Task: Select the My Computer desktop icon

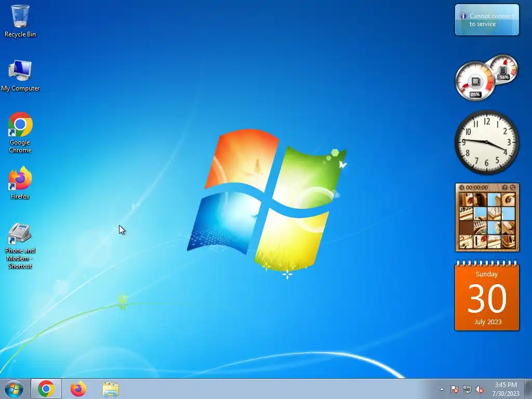Action: [20, 76]
